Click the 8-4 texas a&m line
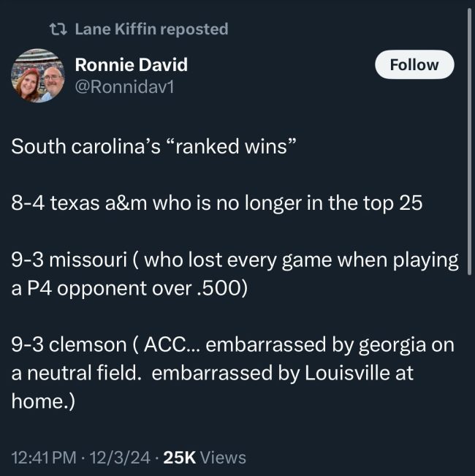The image size is (475, 476). point(217,203)
